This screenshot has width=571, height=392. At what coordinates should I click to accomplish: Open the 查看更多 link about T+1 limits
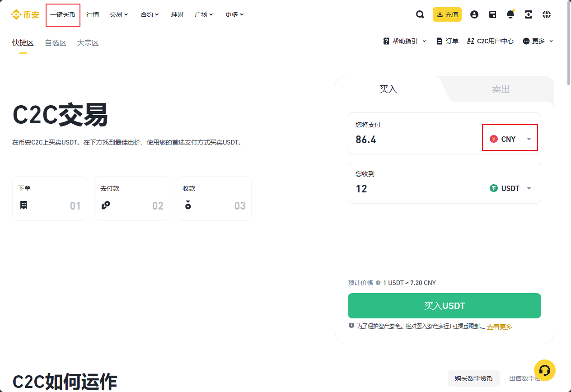pos(499,326)
